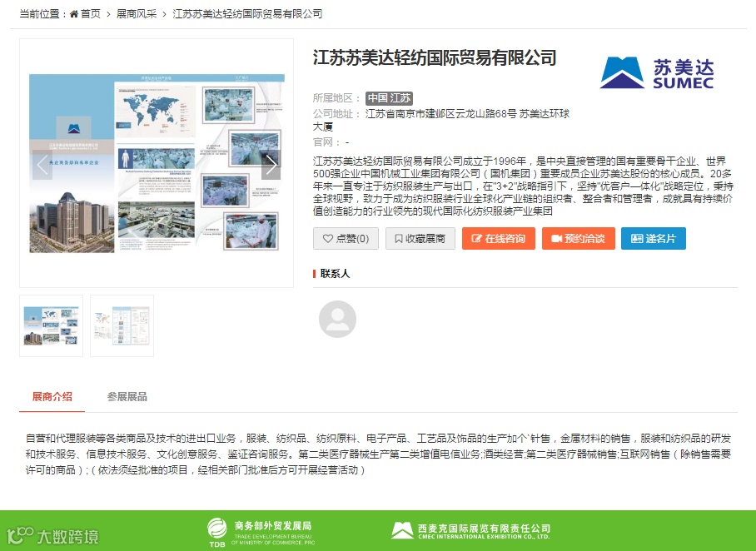Viewport: 756px width, 551px height.
Task: Click the 联系人 section heading
Action: 335,274
